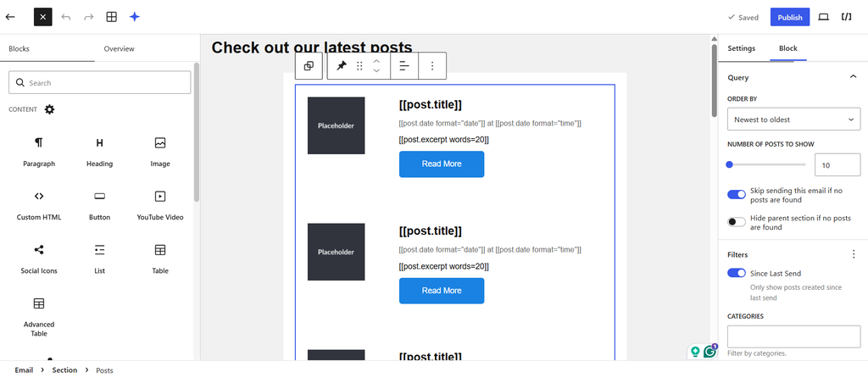Open the Content gear settings icon
Image resolution: width=868 pixels, height=378 pixels.
tap(50, 109)
